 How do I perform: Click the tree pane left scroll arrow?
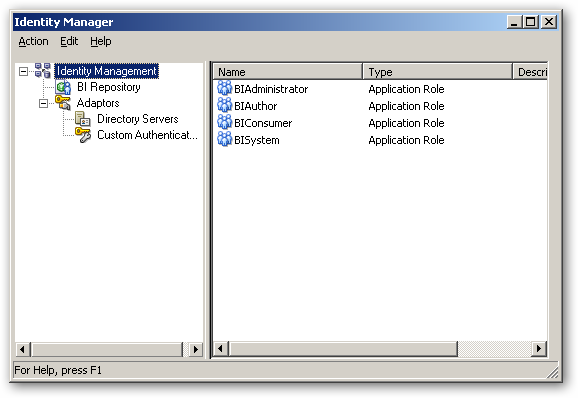pyautogui.click(x=23, y=349)
